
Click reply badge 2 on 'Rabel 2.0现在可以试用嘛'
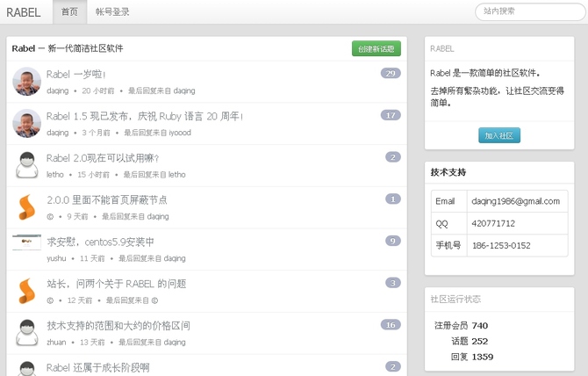click(392, 157)
